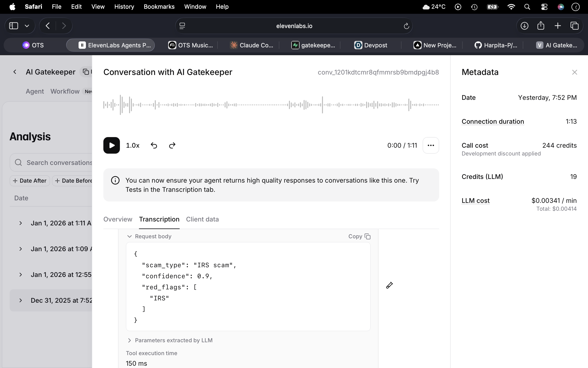Open a new tab with plus
This screenshot has height=368, width=588.
(x=558, y=26)
